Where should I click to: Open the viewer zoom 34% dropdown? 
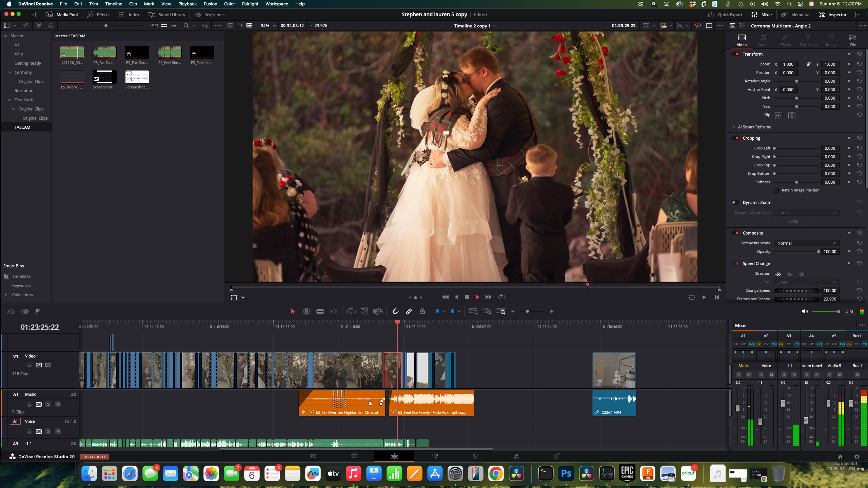268,25
